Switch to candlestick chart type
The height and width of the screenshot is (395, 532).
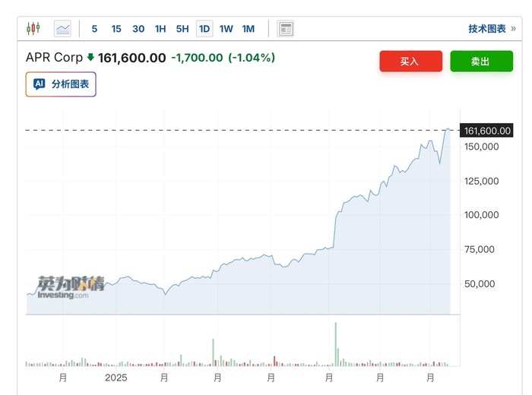[33, 28]
